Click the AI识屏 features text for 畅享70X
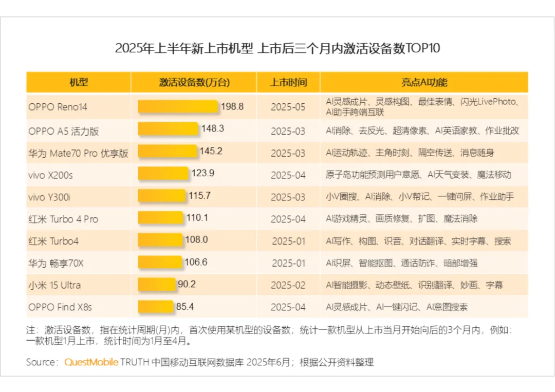 (x=402, y=263)
